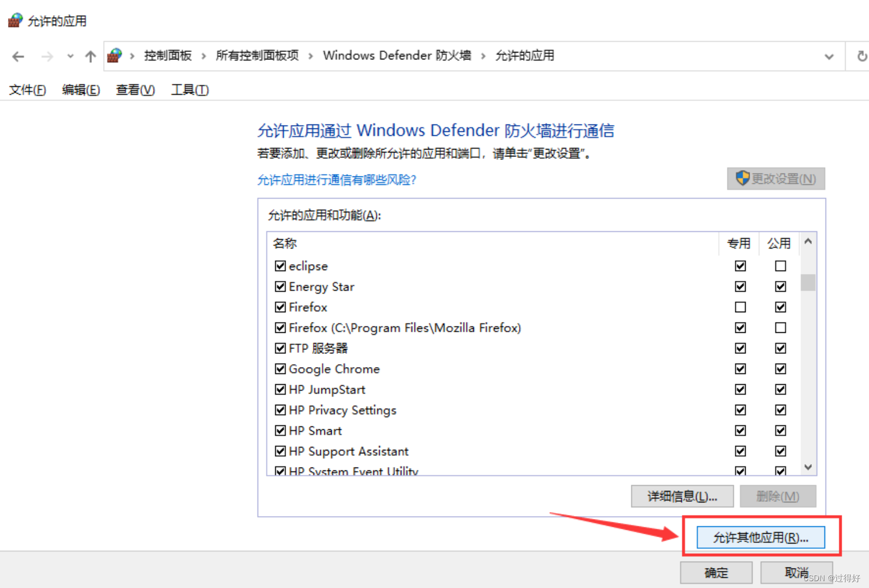Open the 工具(T) menu
This screenshot has height=588, width=869.
190,90
